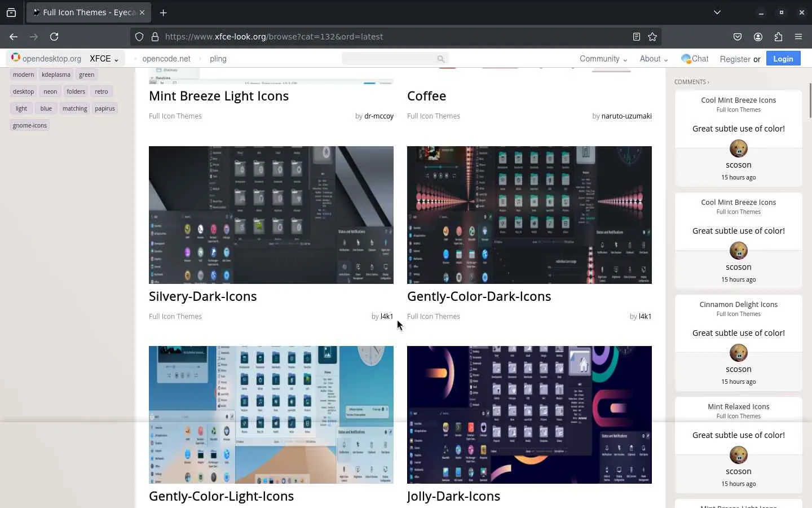Image resolution: width=812 pixels, height=508 pixels.
Task: Select the retro tag
Action: (x=101, y=91)
